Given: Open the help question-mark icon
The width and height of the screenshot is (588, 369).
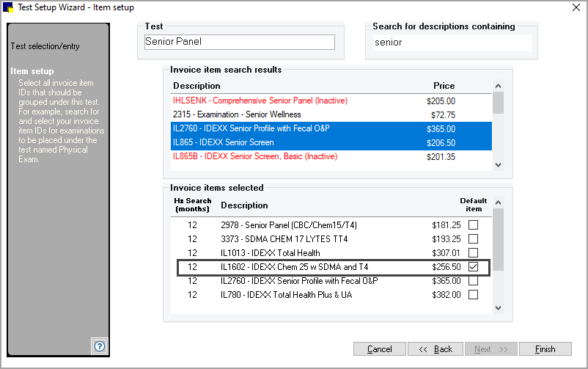Looking at the screenshot, I should (100, 346).
